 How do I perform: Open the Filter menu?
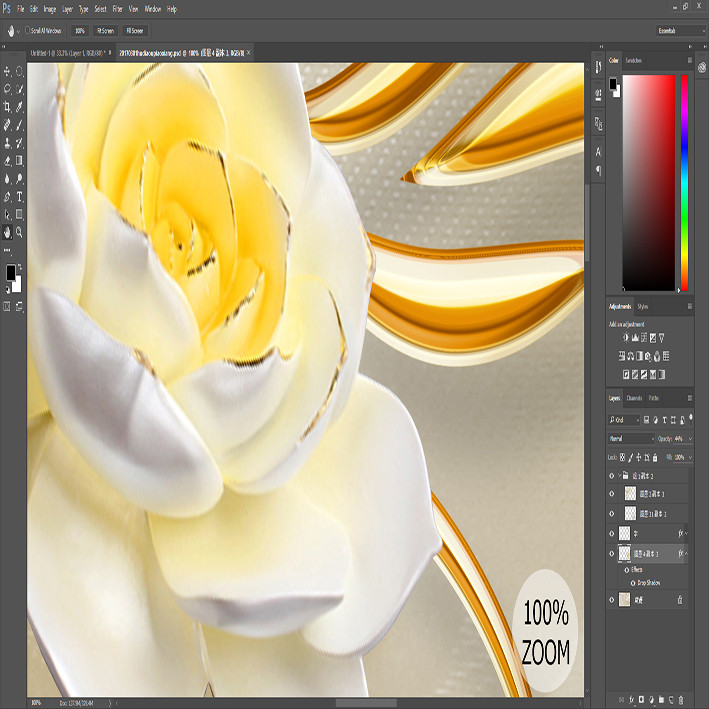click(x=118, y=9)
